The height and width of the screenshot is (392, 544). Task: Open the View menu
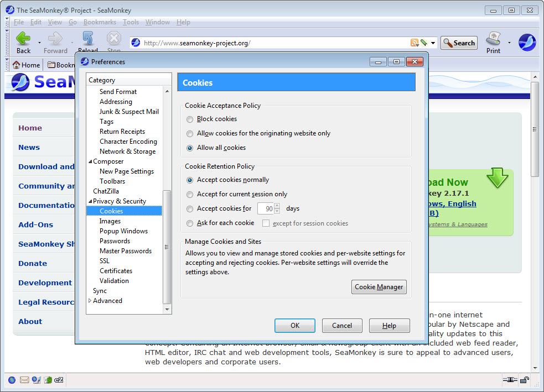tap(55, 22)
